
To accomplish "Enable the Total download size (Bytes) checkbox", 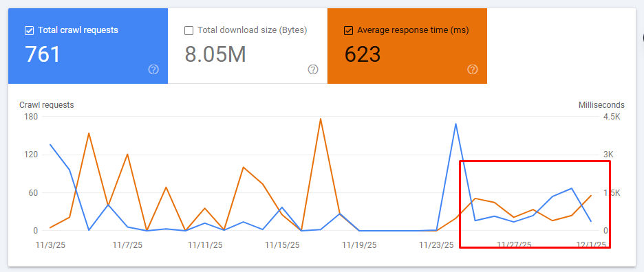I will [x=189, y=30].
